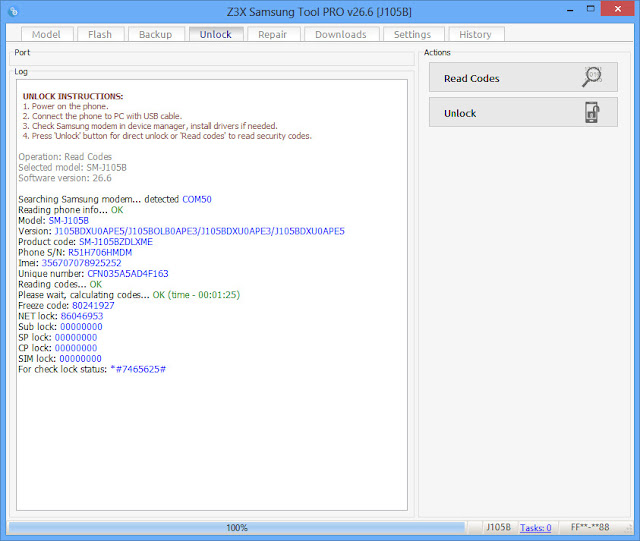This screenshot has width=640, height=541.
Task: Click product code SM-J105BZDLXME
Action: click(116, 242)
